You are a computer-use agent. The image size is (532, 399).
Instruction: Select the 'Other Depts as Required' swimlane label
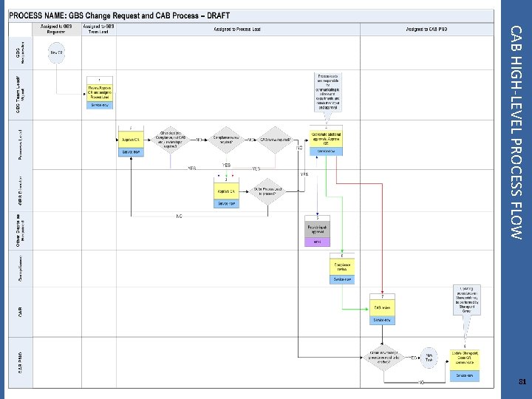(21, 231)
